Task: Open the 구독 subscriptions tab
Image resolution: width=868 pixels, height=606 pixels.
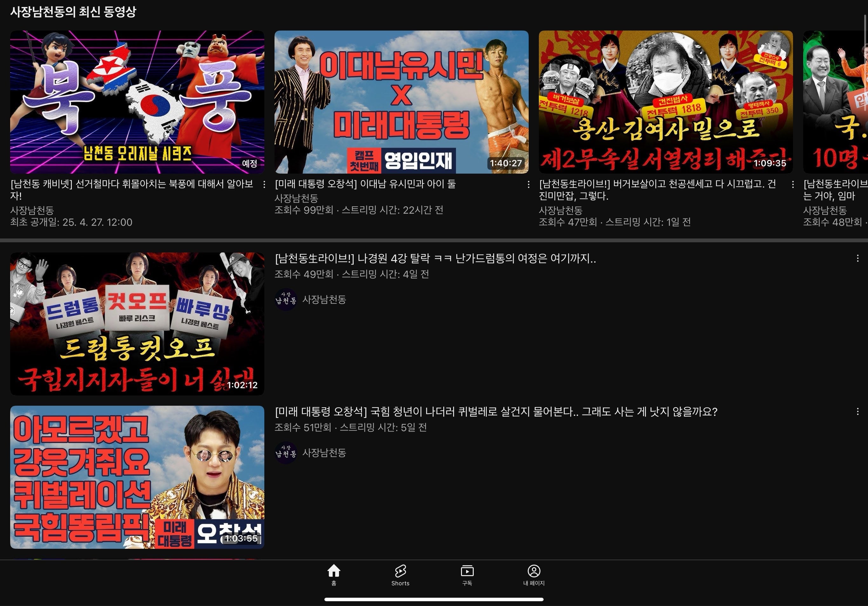Action: click(467, 575)
